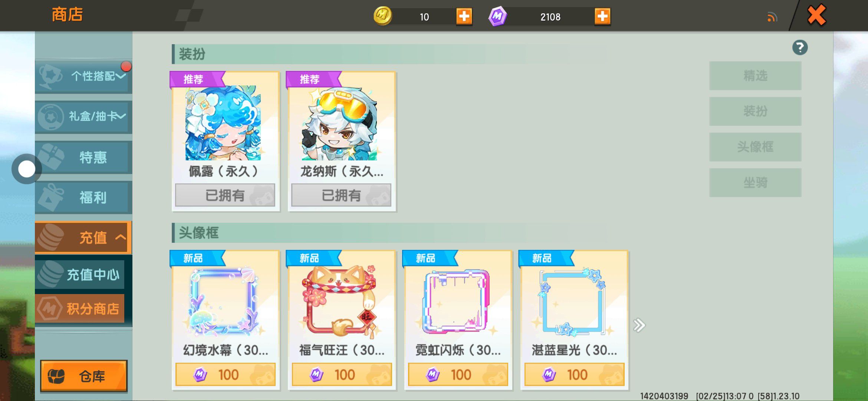This screenshot has width=868, height=401.
Task: Open the 特惠 tab
Action: pos(83,157)
